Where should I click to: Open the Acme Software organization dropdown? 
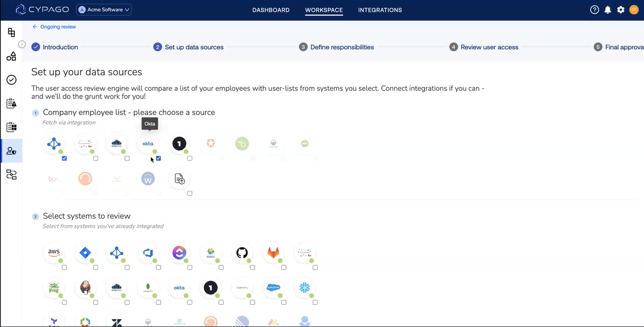(x=104, y=10)
